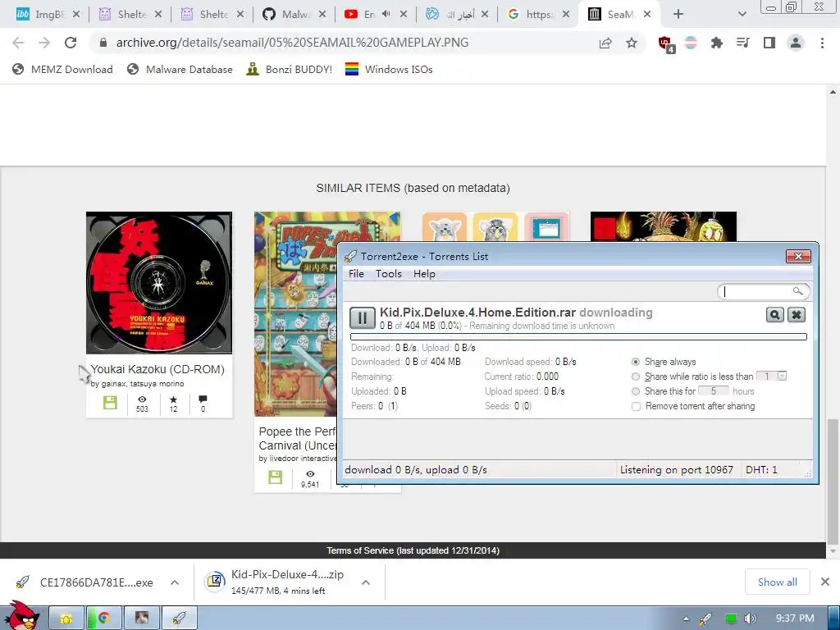The image size is (840, 630).
Task: Open Malware Database bookmark
Action: pyautogui.click(x=180, y=69)
